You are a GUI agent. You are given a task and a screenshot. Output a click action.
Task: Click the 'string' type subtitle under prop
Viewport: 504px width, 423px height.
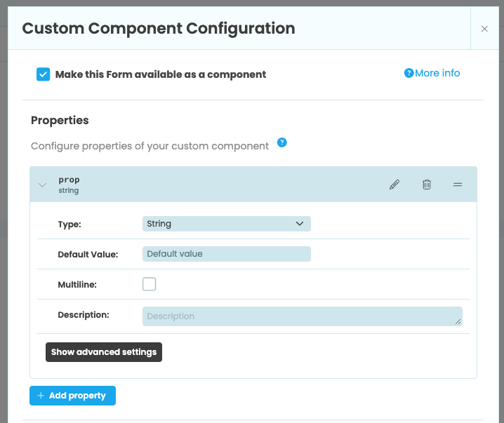(x=69, y=191)
